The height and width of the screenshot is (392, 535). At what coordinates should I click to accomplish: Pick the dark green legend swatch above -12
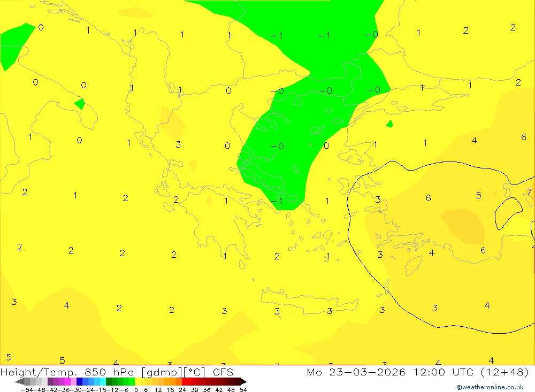109,382
